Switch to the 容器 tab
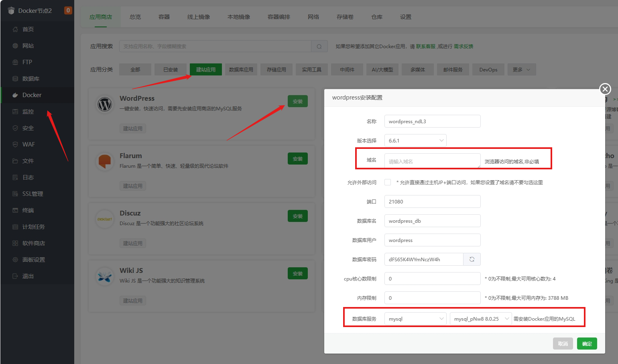618x364 pixels. [x=164, y=17]
